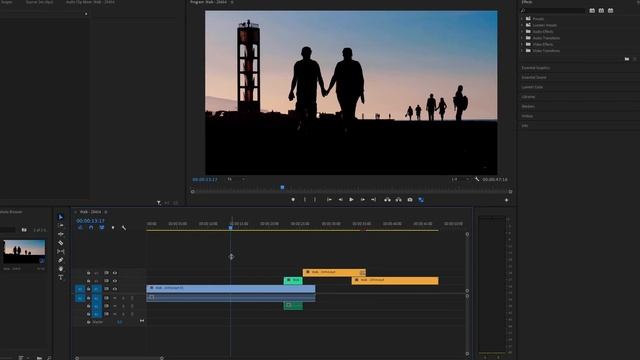Screen dimensions: 640x360
Task: Solo audio track A2
Action: pyautogui.click(x=123, y=306)
